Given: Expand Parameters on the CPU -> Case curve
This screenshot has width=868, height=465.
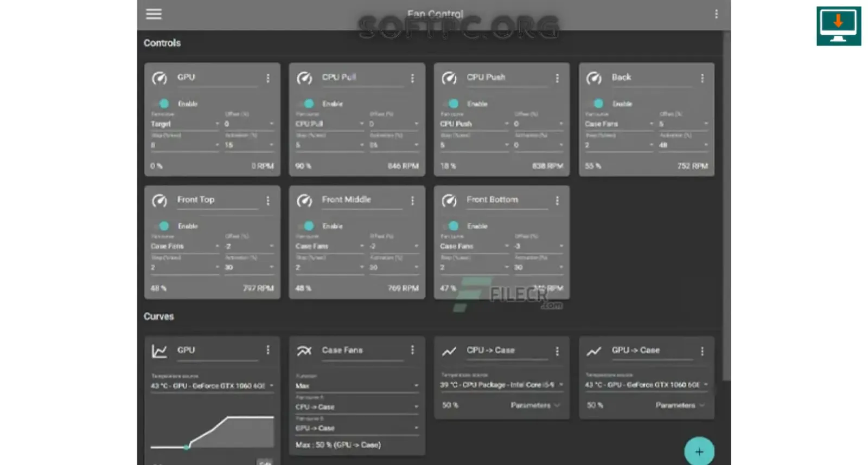Looking at the screenshot, I should (x=535, y=405).
